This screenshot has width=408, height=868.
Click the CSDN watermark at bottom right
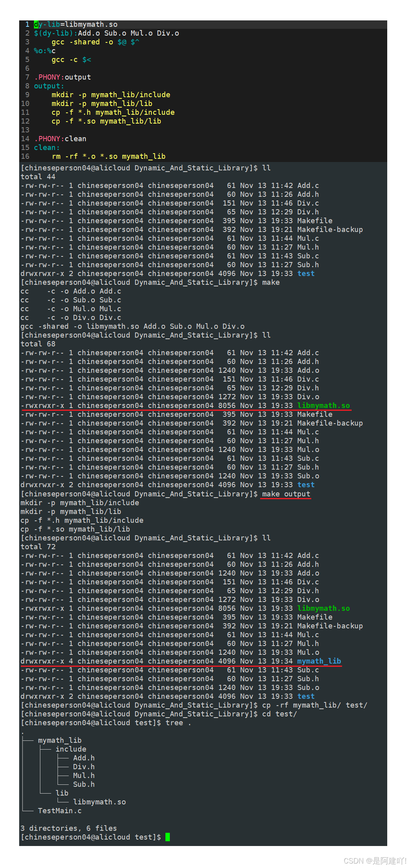point(375,861)
